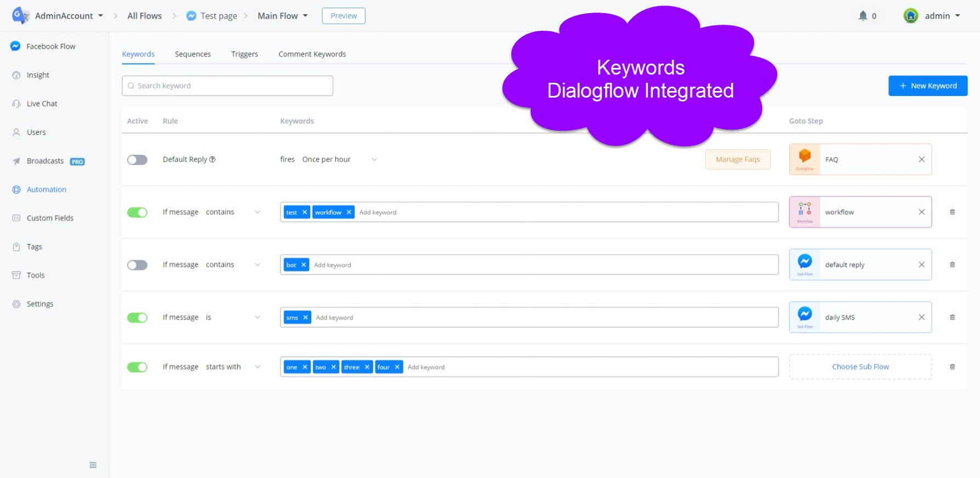
Task: Remove the FAQ goto step
Action: pyautogui.click(x=921, y=160)
